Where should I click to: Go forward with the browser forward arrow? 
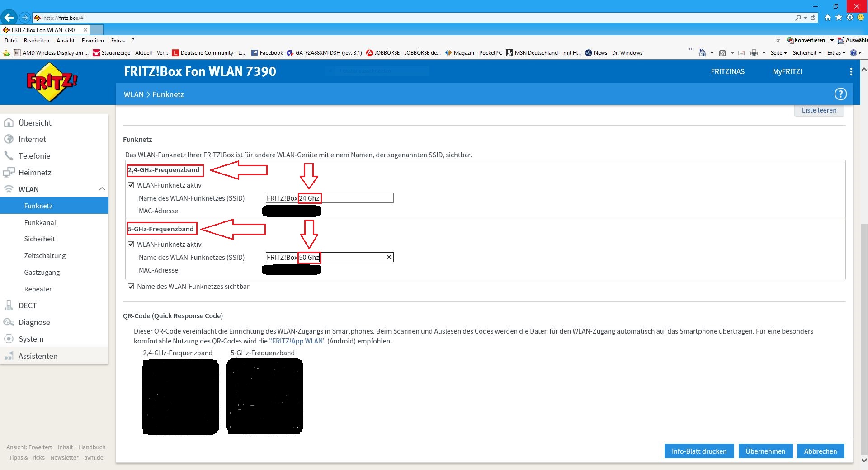(25, 18)
